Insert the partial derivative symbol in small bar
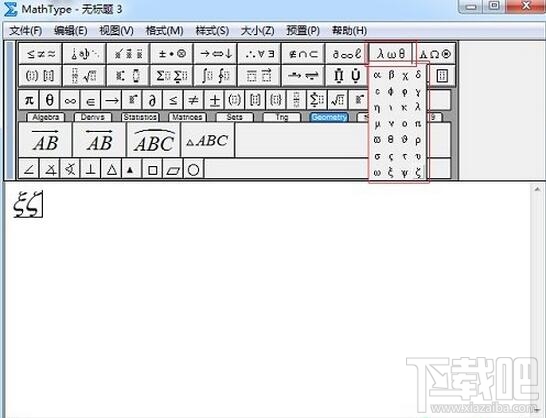 [153, 100]
